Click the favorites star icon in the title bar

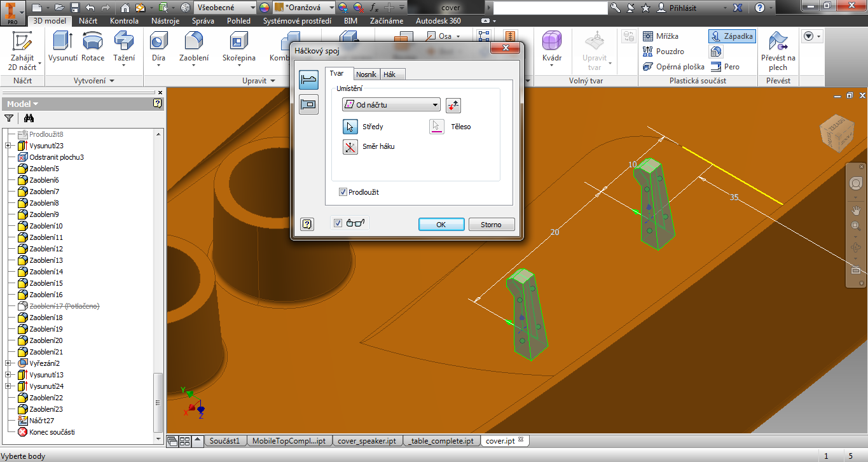coord(645,8)
